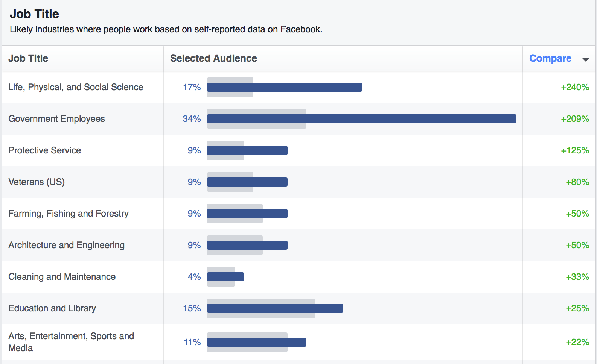This screenshot has width=597, height=364.
Task: Select the Protective Service job title
Action: pos(44,150)
